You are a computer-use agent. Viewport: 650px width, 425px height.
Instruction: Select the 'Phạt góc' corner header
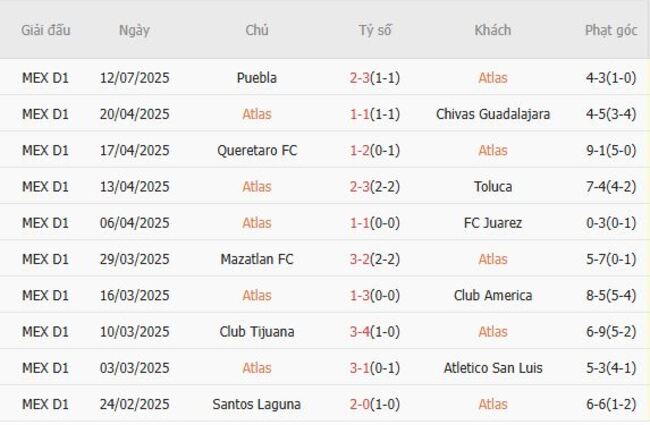pos(611,30)
